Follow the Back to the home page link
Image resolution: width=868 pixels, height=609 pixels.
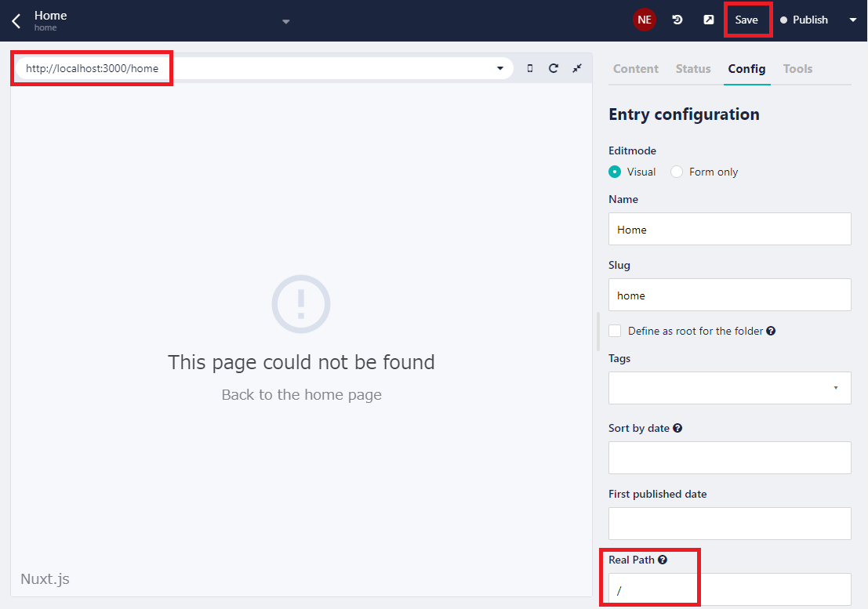click(x=302, y=394)
